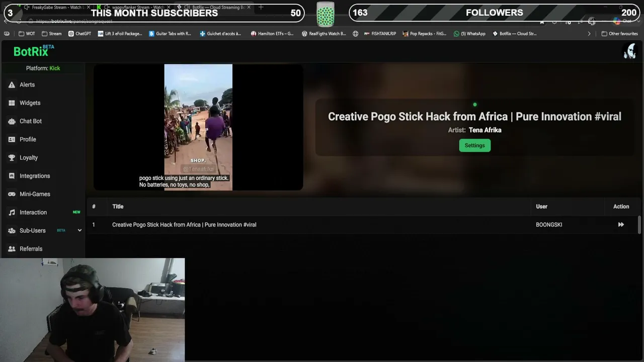Go to the Widgets section
The image size is (644, 362).
(30, 103)
